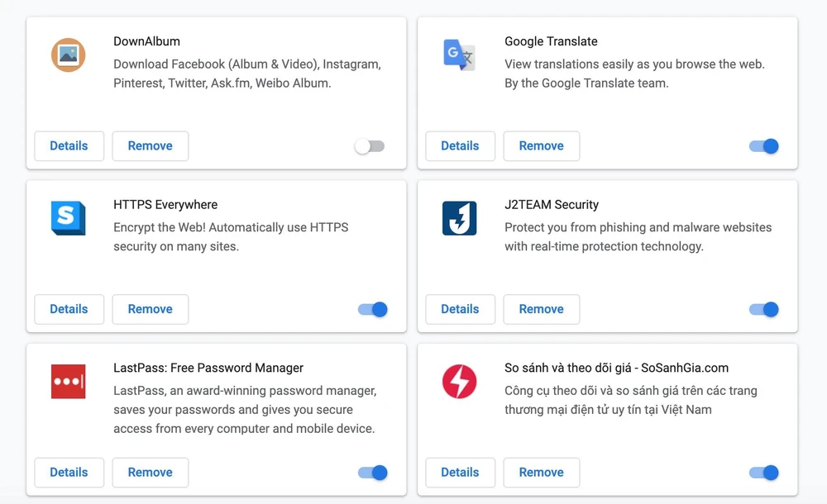Disable the Google Translate extension toggle
Screen dimensions: 827x504
[x=764, y=146]
